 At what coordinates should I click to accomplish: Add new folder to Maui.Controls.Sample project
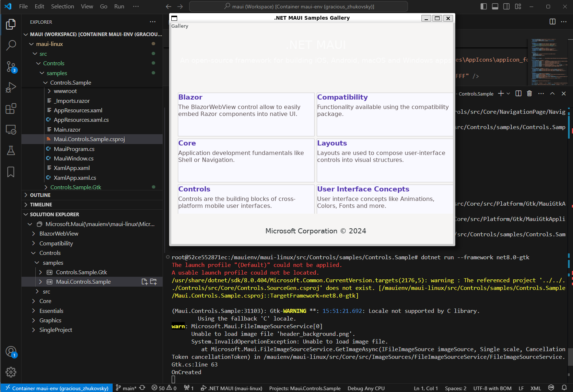[x=153, y=282]
